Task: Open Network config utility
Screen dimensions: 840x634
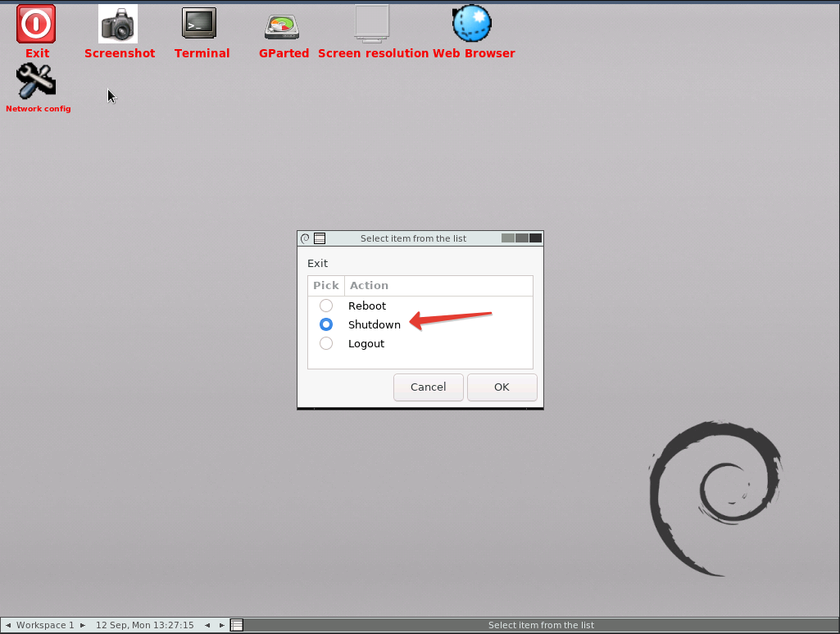Action: [37, 80]
